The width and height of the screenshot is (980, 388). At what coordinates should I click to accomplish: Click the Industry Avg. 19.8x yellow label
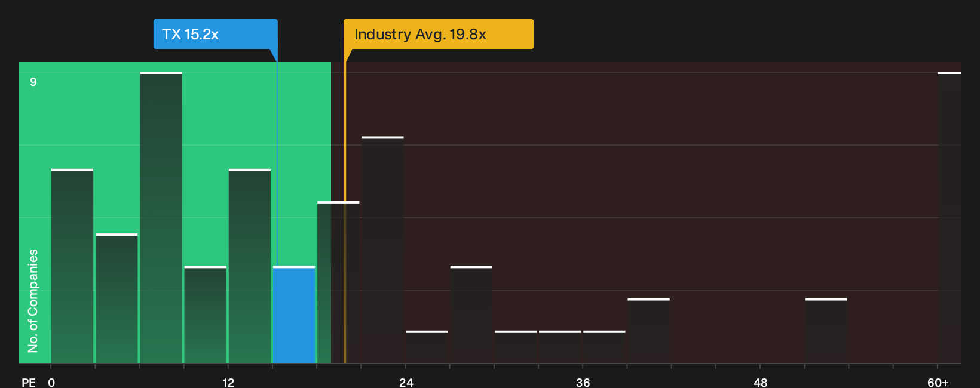[x=438, y=34]
